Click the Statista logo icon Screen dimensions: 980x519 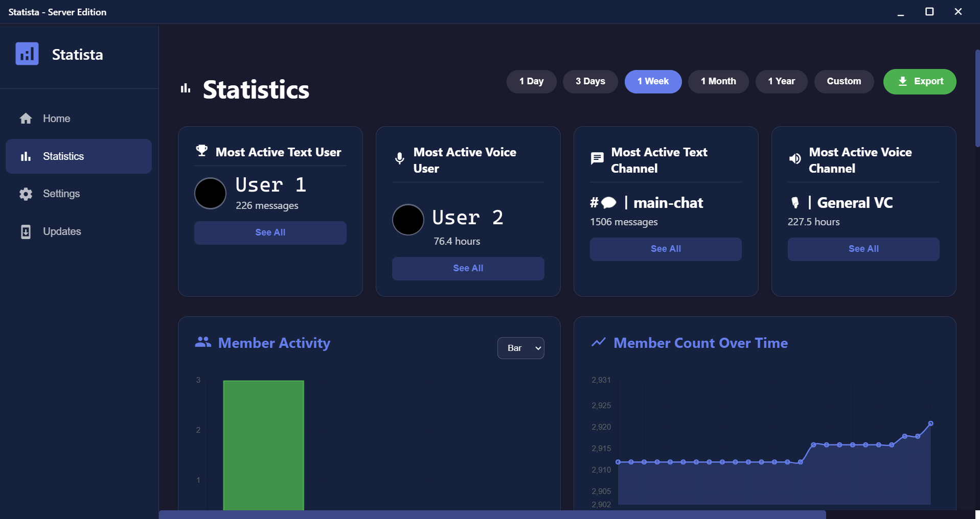click(27, 54)
